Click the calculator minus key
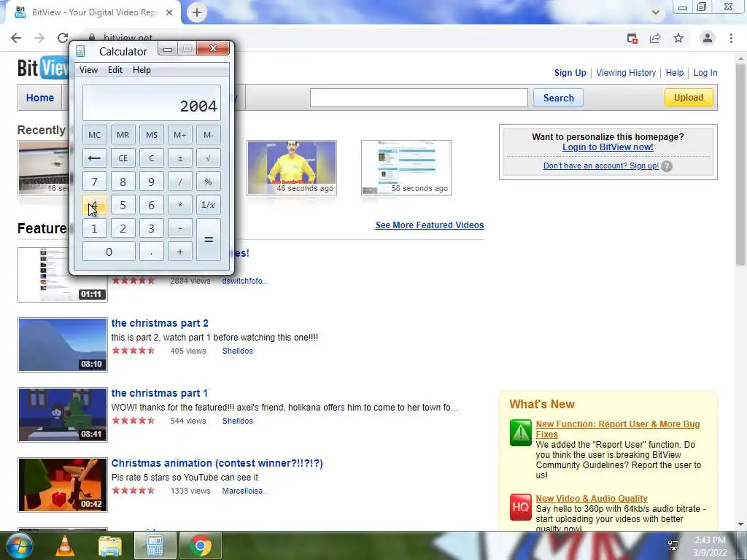 (x=180, y=228)
